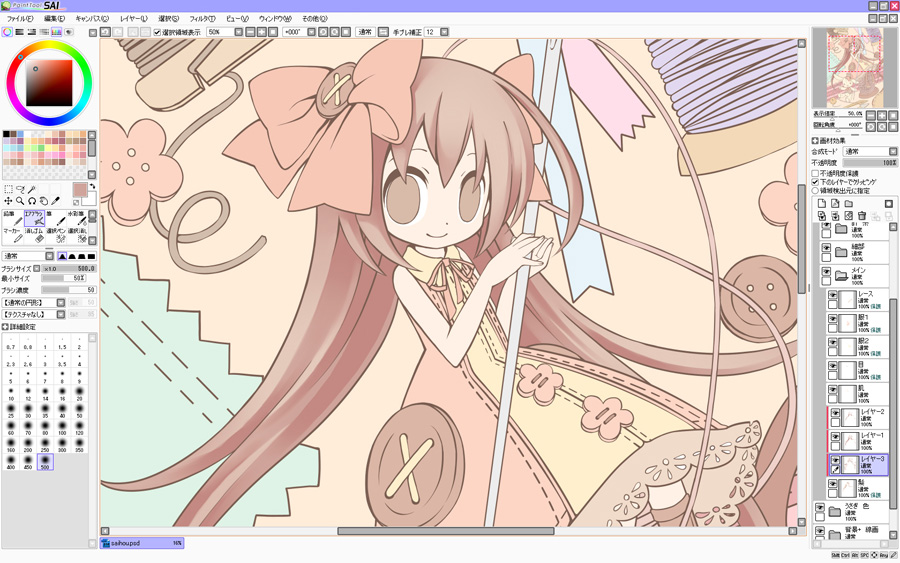Open the キャンバス(C) menu
Screen dimensions: 900x563
click(92, 18)
